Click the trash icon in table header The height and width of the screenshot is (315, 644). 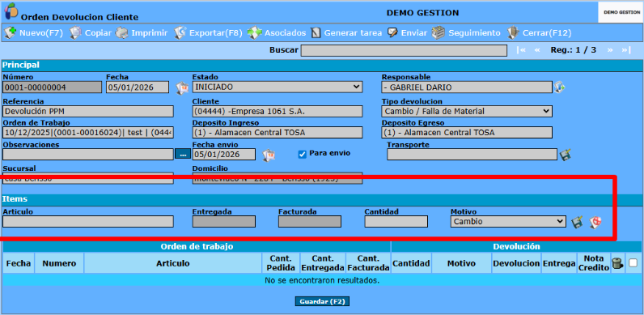click(x=616, y=263)
